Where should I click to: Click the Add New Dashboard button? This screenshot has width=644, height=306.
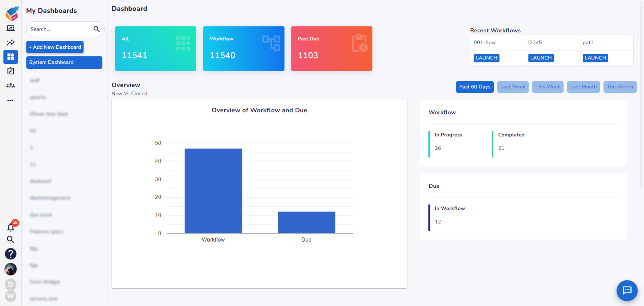[x=55, y=47]
